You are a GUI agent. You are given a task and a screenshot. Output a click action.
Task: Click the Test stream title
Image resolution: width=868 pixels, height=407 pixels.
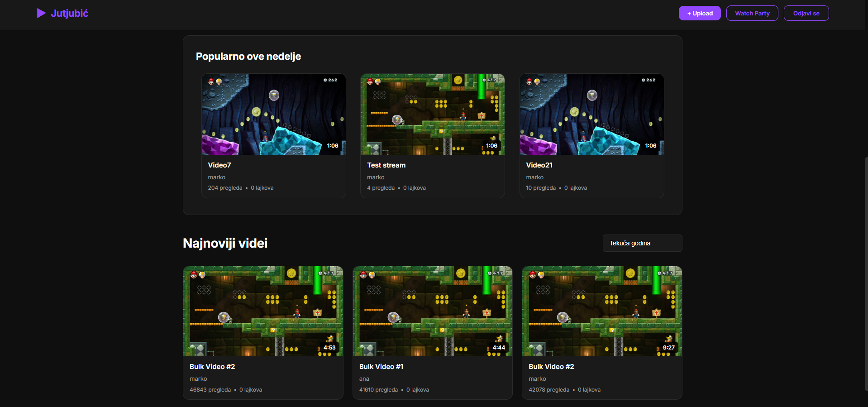click(386, 165)
